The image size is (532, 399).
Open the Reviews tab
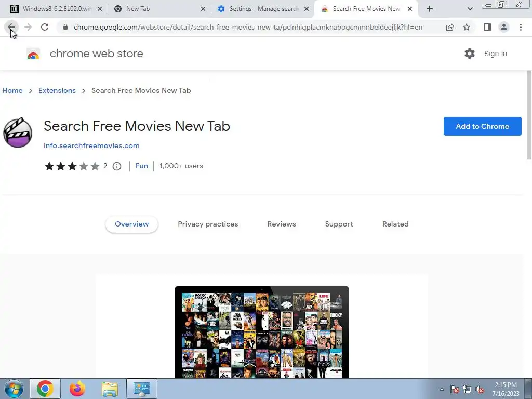(x=281, y=224)
